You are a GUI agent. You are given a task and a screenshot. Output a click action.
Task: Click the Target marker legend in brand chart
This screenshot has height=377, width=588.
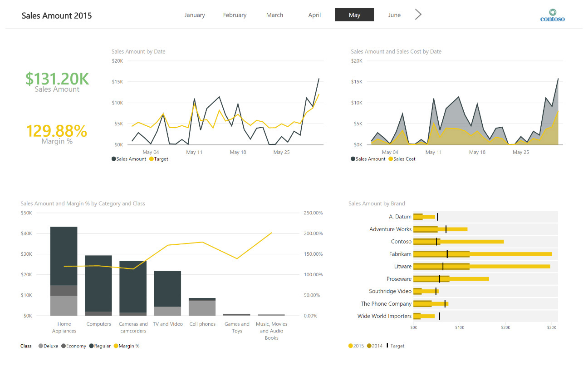(x=395, y=346)
